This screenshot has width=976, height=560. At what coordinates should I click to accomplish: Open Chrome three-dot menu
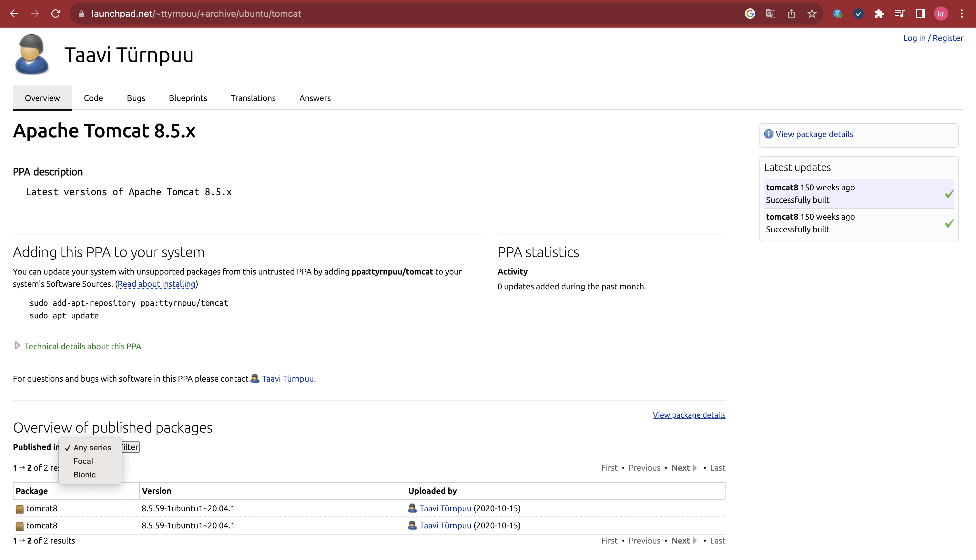click(961, 14)
